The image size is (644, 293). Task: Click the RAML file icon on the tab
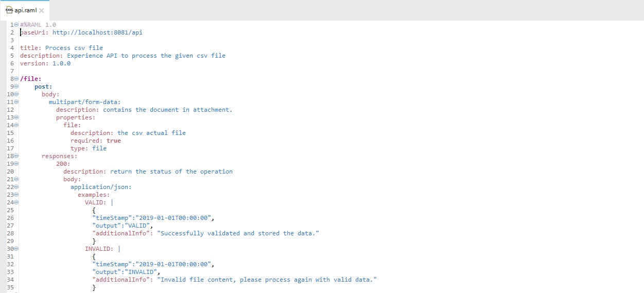coord(9,10)
